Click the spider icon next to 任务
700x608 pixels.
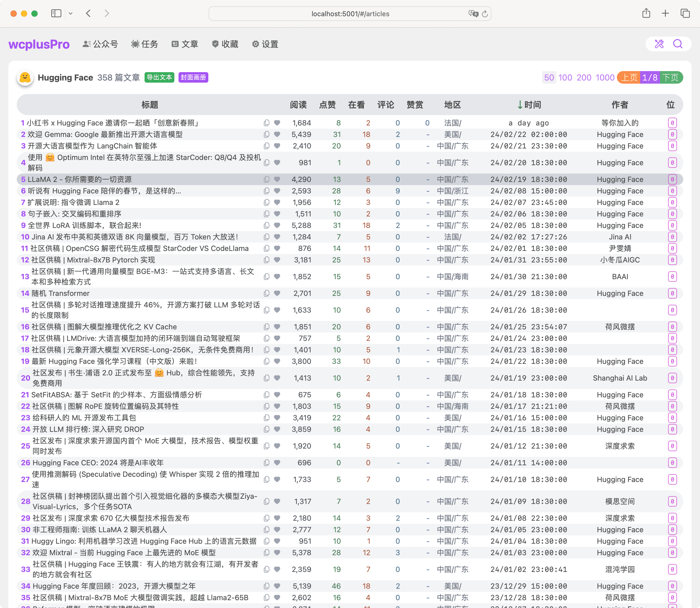[x=135, y=44]
